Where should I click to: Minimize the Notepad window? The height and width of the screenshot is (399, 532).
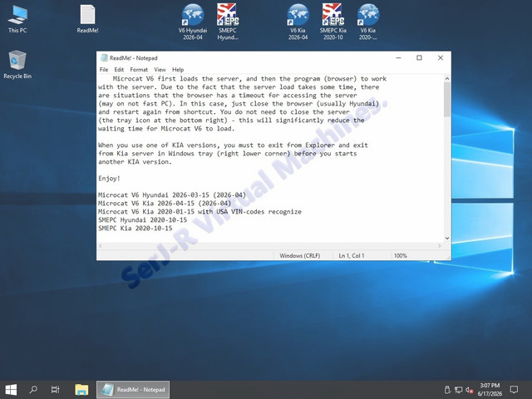coord(399,58)
